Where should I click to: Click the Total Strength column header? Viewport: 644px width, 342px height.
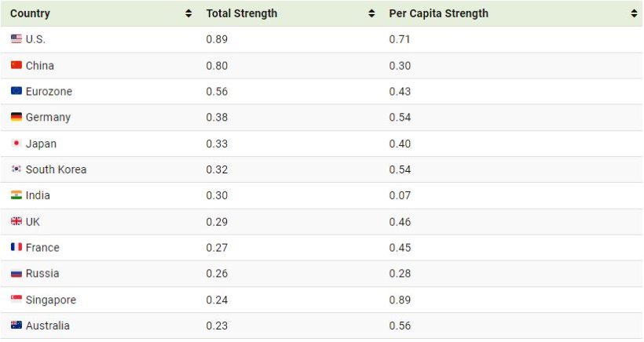241,13
